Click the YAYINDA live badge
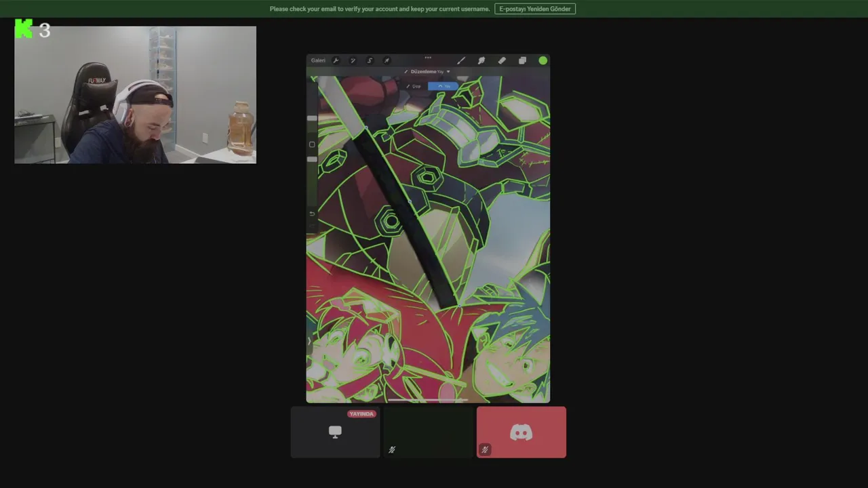The image size is (868, 488). 361,413
